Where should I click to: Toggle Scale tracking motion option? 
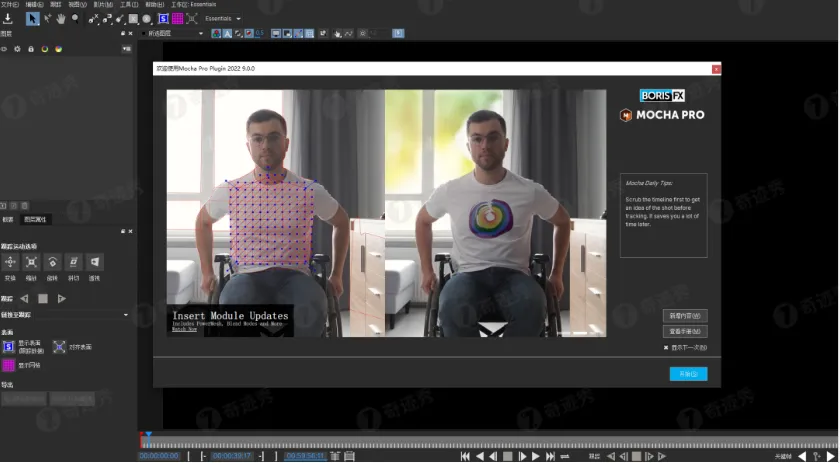[32, 262]
